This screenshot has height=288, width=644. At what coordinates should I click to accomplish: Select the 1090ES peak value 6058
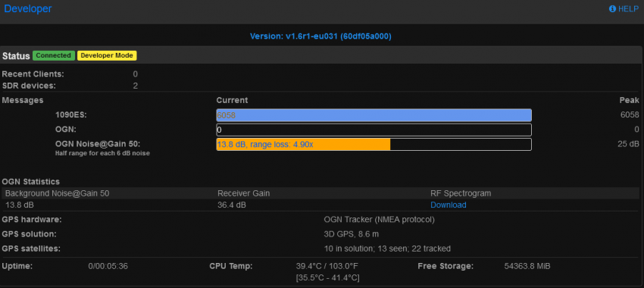630,115
